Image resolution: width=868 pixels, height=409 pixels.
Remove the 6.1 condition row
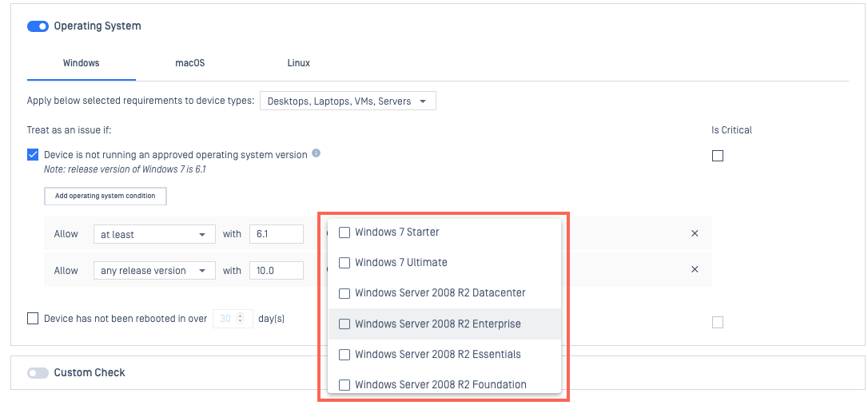695,233
